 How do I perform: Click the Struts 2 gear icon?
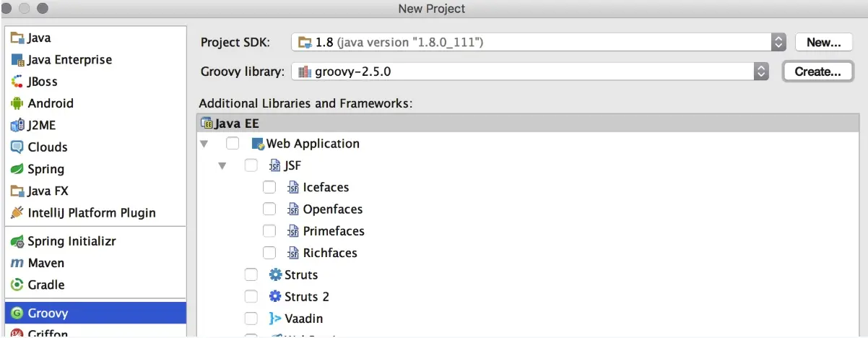point(275,296)
